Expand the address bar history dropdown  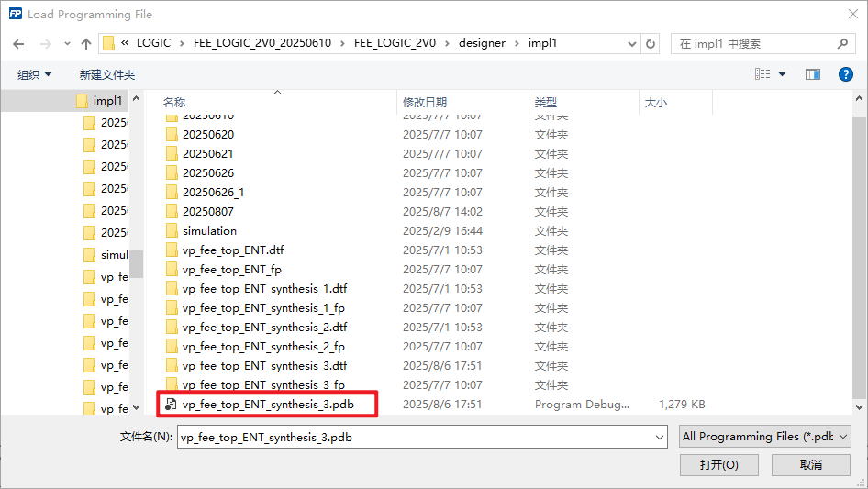(x=631, y=44)
